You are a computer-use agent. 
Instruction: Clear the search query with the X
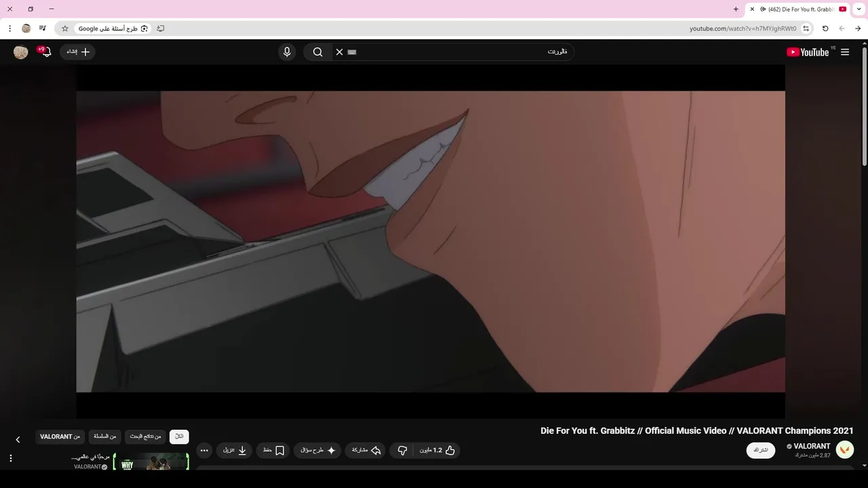(340, 52)
